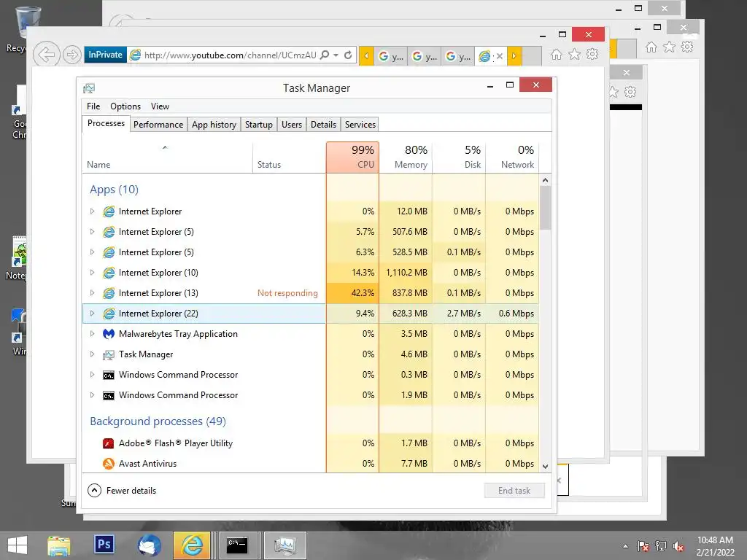The width and height of the screenshot is (747, 560).
Task: Click the left tab scroll arrow in IE
Action: pyautogui.click(x=366, y=55)
